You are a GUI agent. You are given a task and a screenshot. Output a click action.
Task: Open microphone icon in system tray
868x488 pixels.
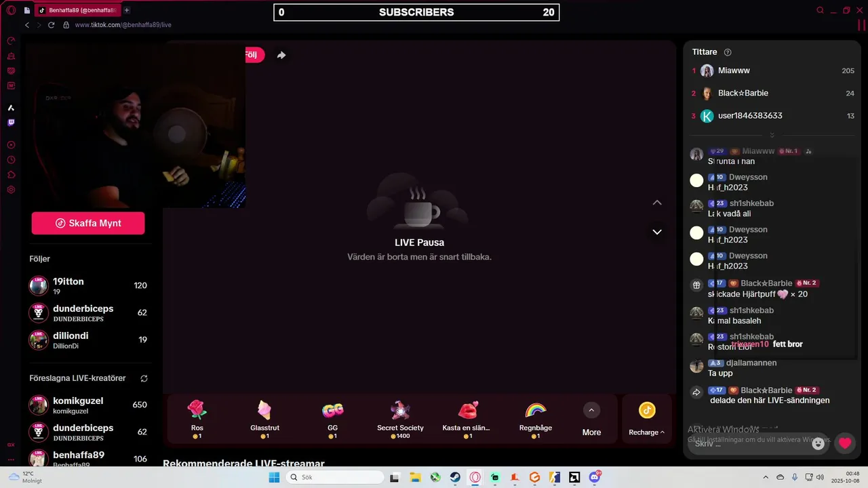(795, 477)
